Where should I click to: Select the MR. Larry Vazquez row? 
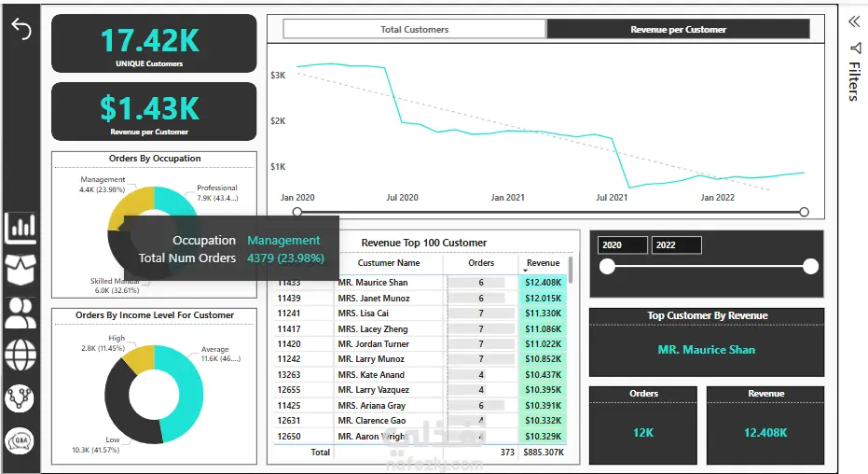pos(421,390)
